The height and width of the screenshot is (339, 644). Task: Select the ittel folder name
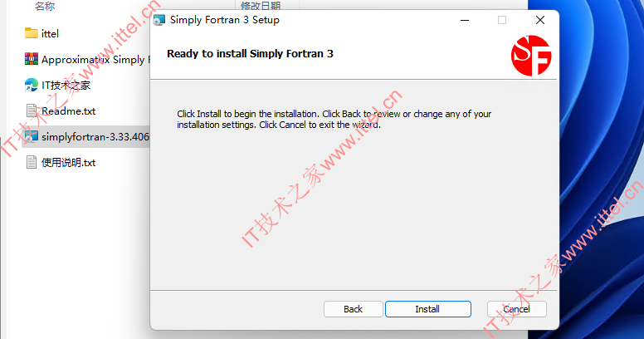tap(50, 34)
